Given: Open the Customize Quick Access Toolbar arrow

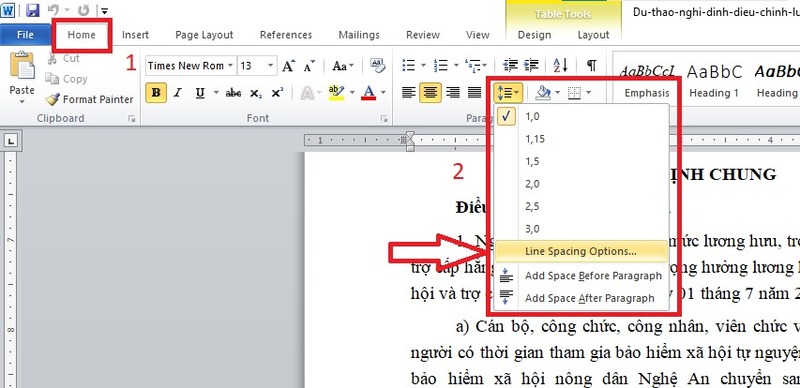Looking at the screenshot, I should coord(104,10).
